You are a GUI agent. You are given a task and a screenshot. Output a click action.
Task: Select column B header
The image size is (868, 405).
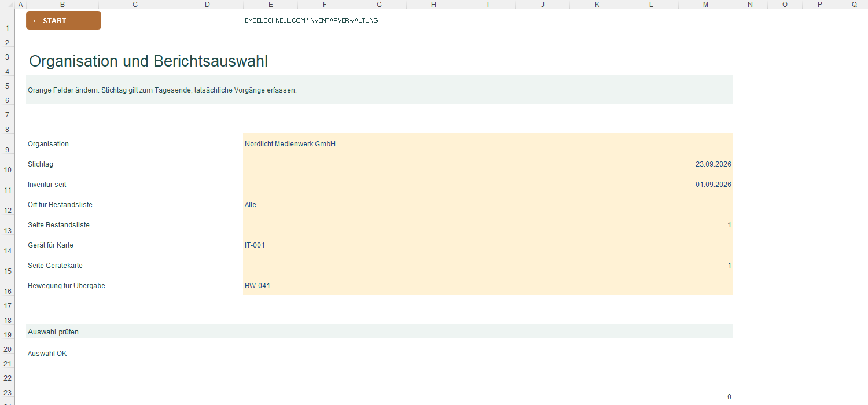62,5
